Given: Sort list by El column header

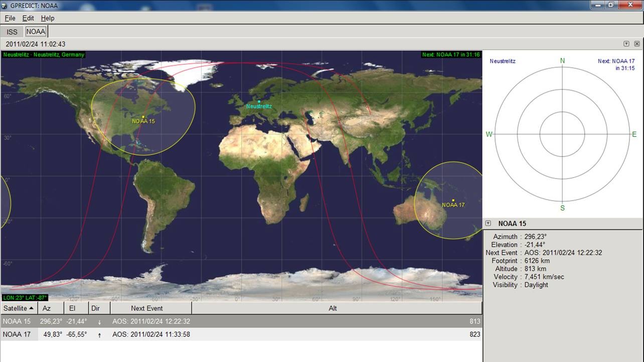Looking at the screenshot, I should [x=76, y=308].
